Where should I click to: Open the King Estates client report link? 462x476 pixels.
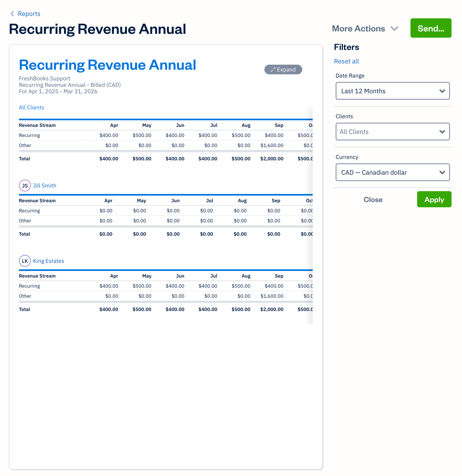[x=48, y=261]
